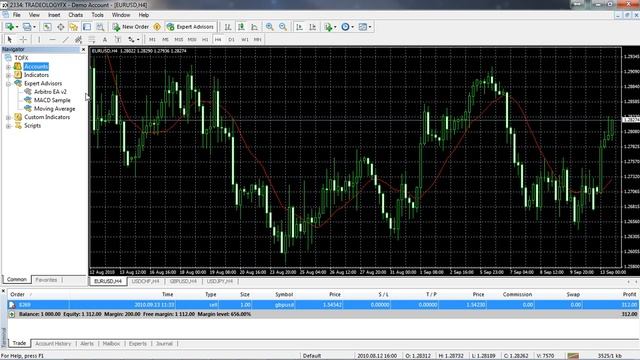Select the Equidistant Channel tool
Screen dimensions: 640x360
coord(78,40)
